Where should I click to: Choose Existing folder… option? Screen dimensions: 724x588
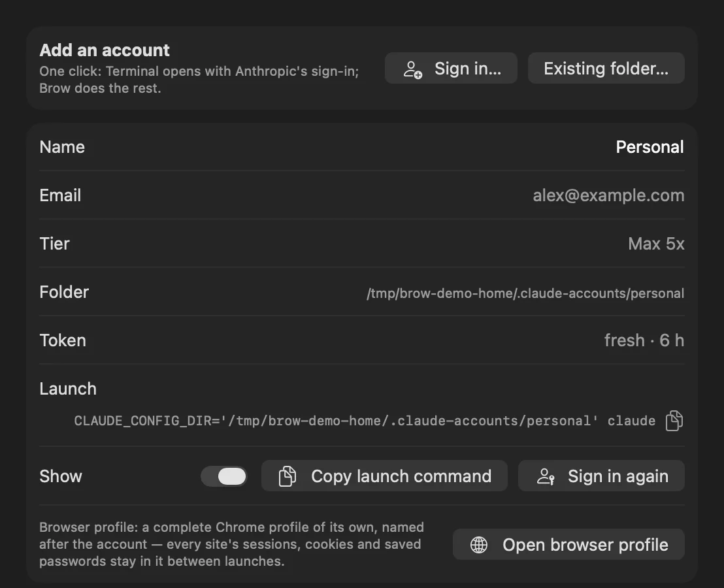point(606,69)
